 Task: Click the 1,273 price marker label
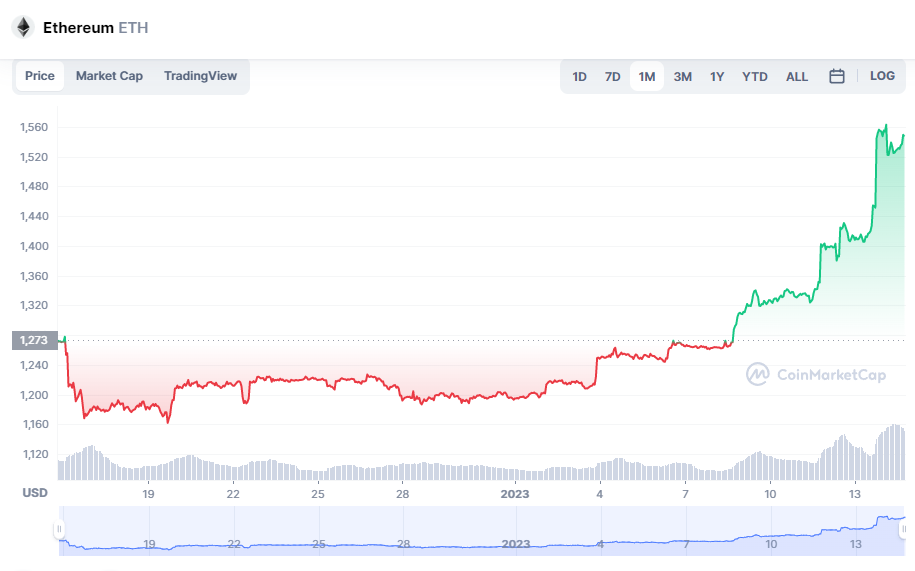[34, 340]
